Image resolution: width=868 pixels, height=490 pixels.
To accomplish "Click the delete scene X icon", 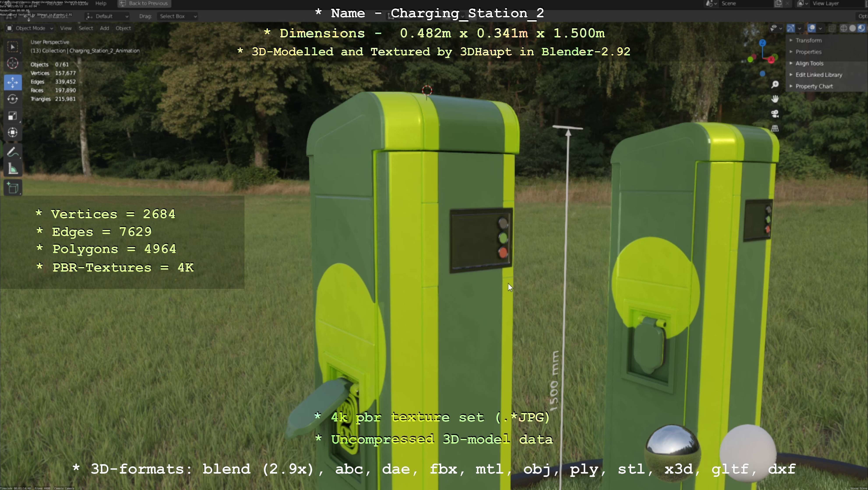I will click(787, 3).
